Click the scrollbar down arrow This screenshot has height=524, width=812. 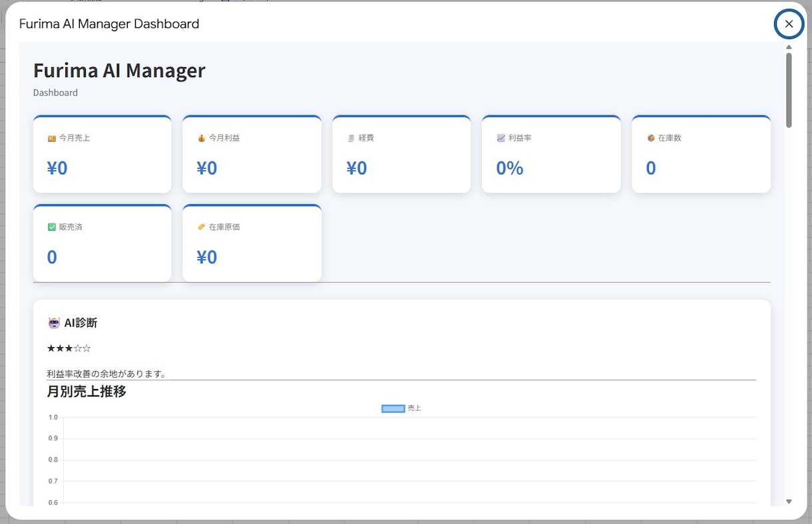789,502
